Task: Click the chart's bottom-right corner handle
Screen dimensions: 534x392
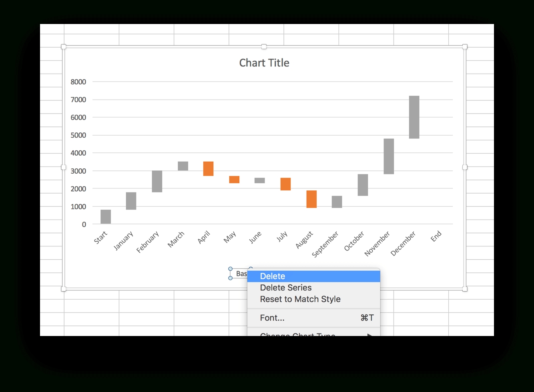Action: (465, 289)
